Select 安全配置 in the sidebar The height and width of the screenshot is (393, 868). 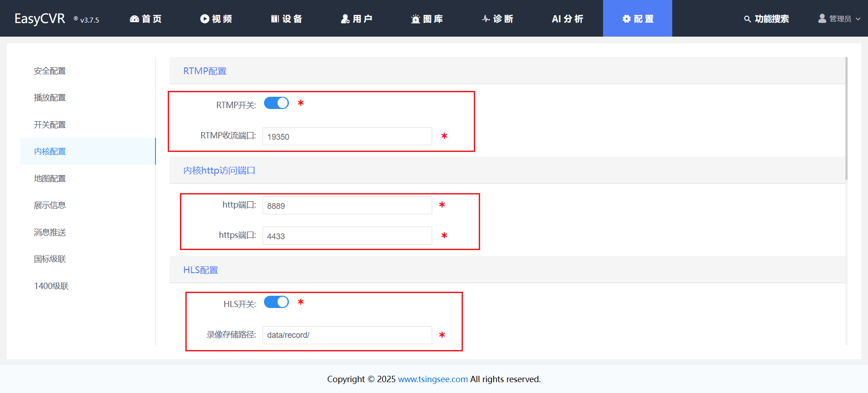pos(50,71)
